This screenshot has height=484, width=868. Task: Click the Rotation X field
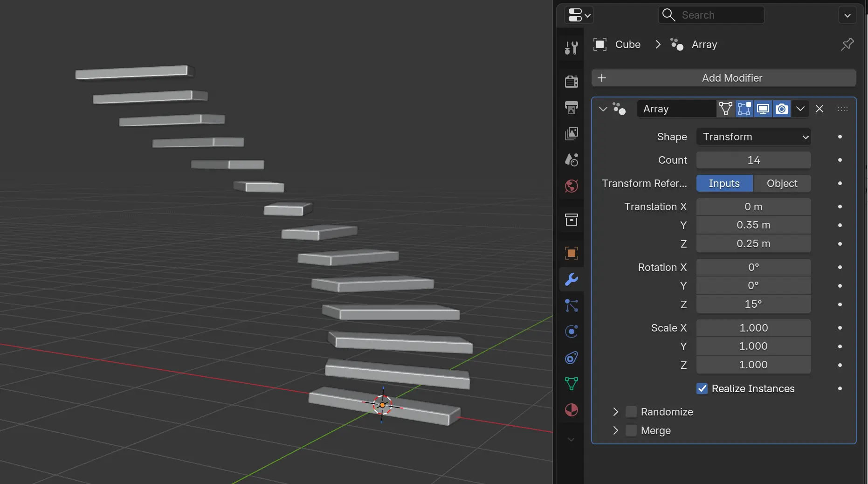click(x=754, y=267)
